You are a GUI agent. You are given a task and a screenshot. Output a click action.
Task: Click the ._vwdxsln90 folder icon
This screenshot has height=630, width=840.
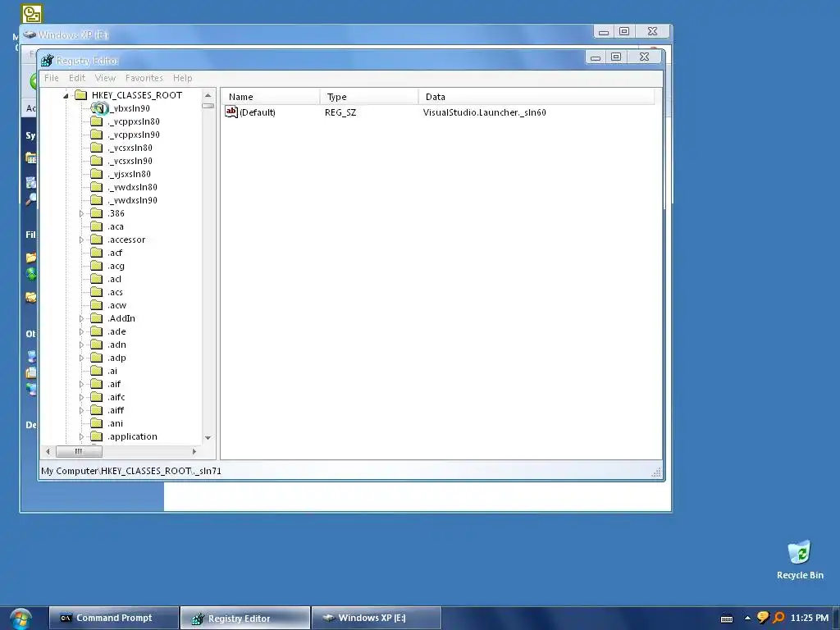click(97, 200)
